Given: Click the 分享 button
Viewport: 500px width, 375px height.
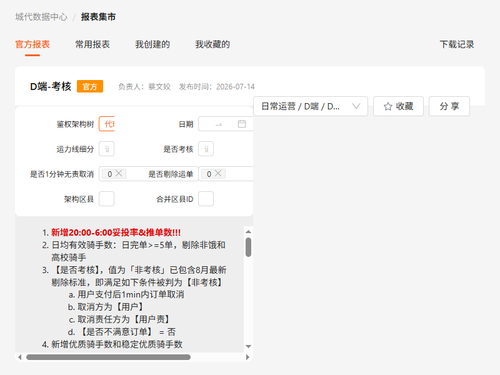Looking at the screenshot, I should pos(449,106).
